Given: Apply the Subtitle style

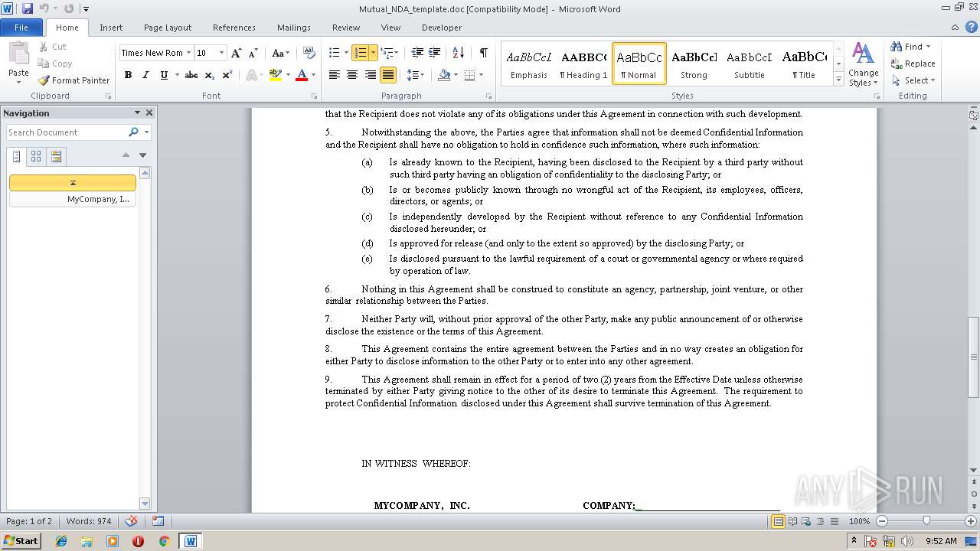Looking at the screenshot, I should click(x=750, y=64).
